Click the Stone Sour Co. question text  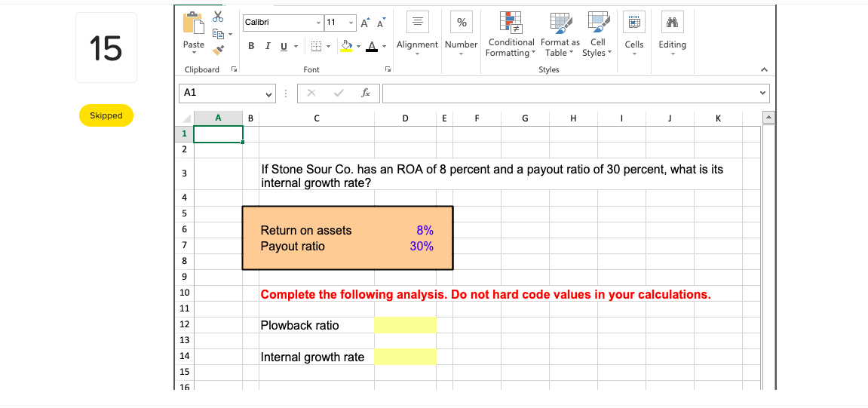492,176
